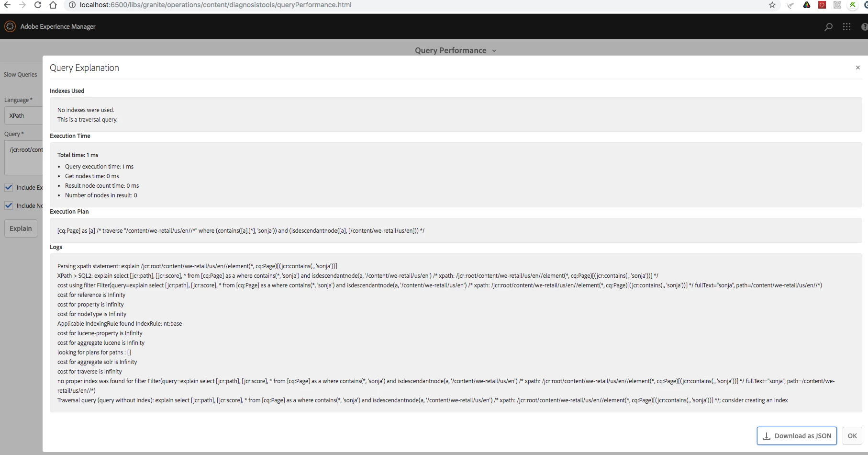Click 'Get nodes time: 0 ms' bullet
Image resolution: width=868 pixels, height=455 pixels.
coord(92,176)
